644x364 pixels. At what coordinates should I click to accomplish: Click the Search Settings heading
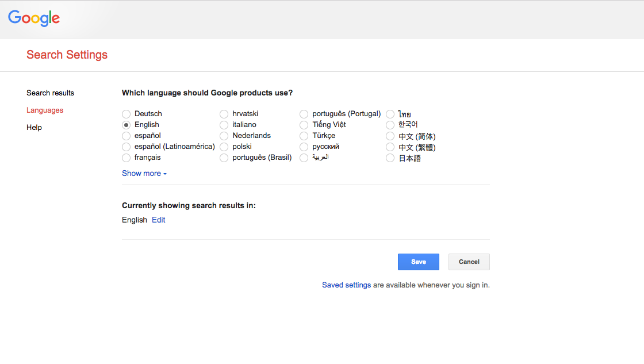click(x=67, y=55)
